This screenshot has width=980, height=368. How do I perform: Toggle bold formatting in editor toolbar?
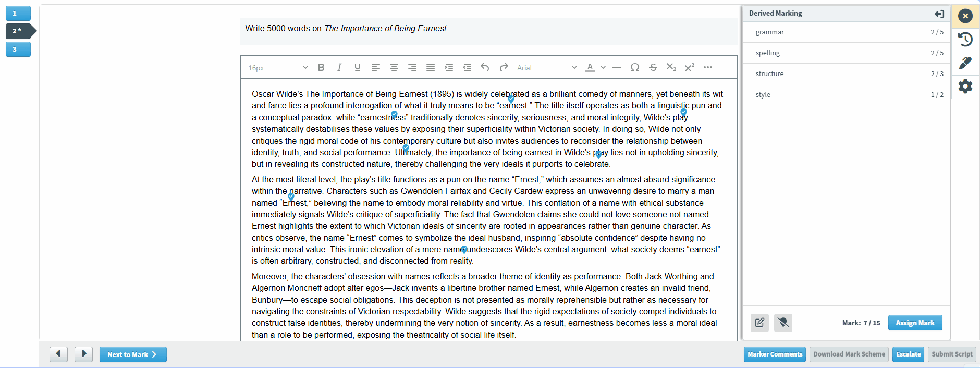(321, 67)
